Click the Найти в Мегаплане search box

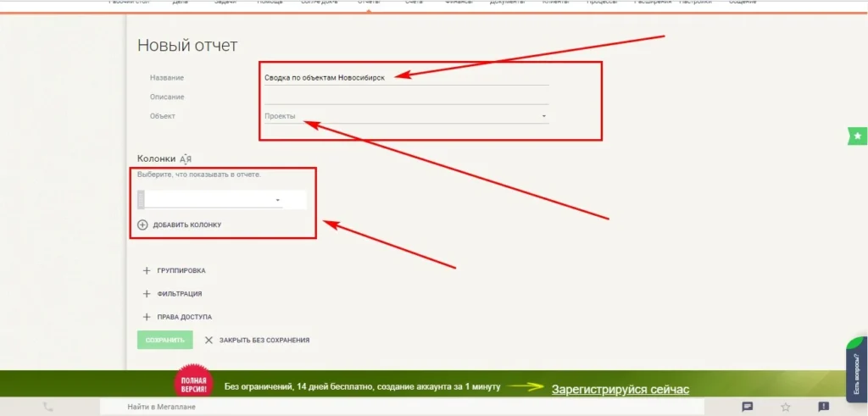pos(401,407)
